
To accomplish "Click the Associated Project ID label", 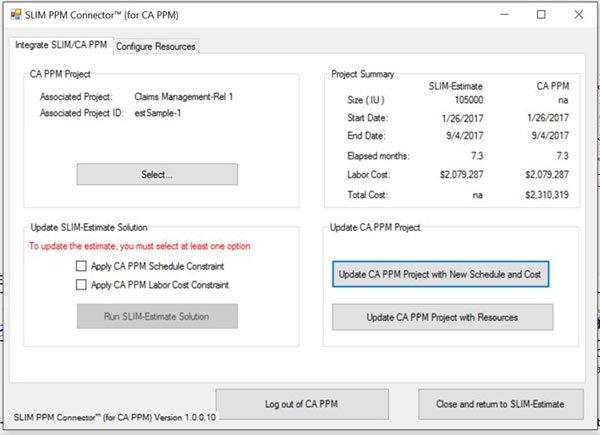I will 82,113.
